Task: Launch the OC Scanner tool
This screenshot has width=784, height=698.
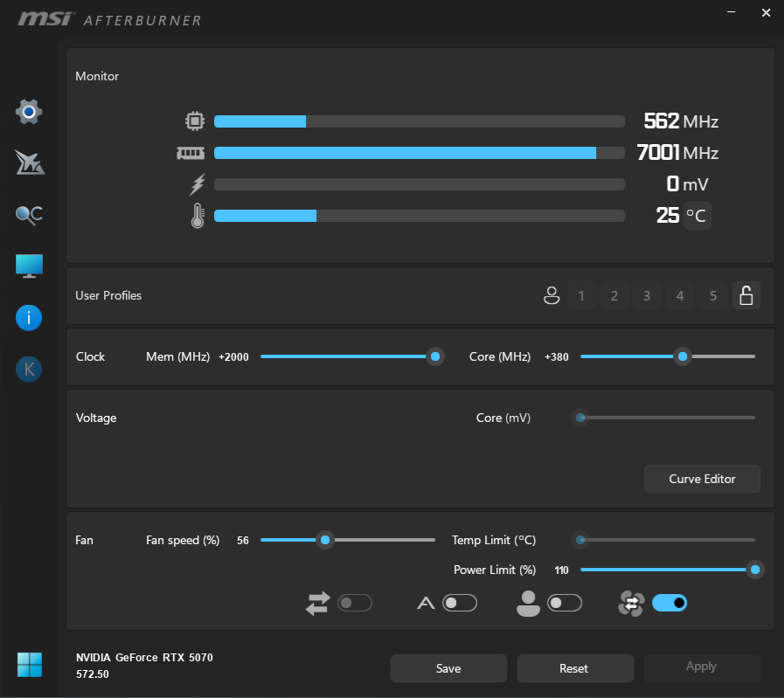Action: (29, 215)
